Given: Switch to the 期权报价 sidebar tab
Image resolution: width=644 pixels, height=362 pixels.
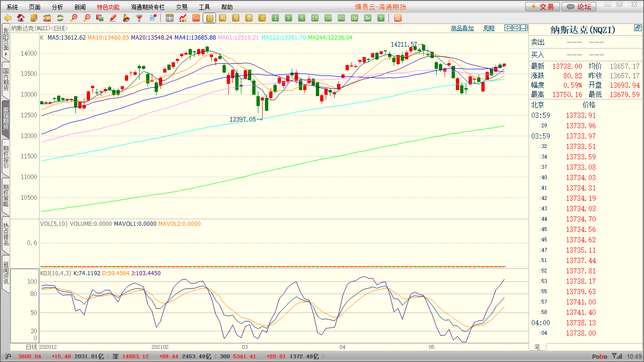Looking at the screenshot, I should pyautogui.click(x=6, y=157).
